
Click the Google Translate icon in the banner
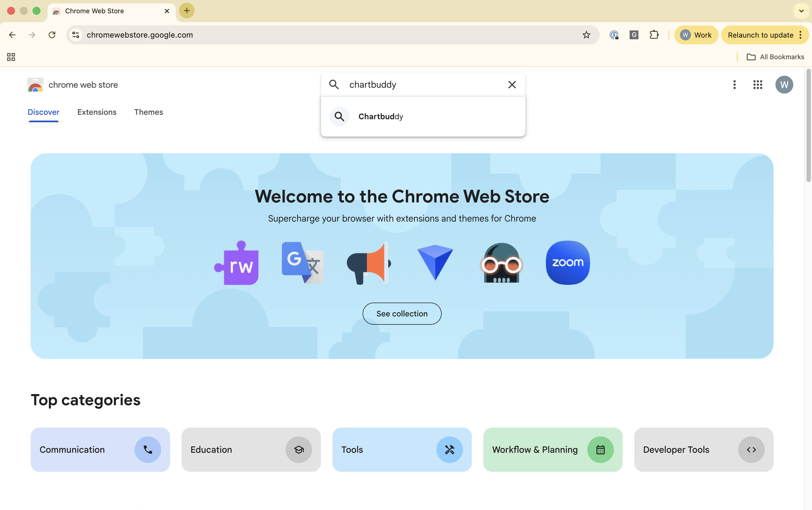click(302, 263)
